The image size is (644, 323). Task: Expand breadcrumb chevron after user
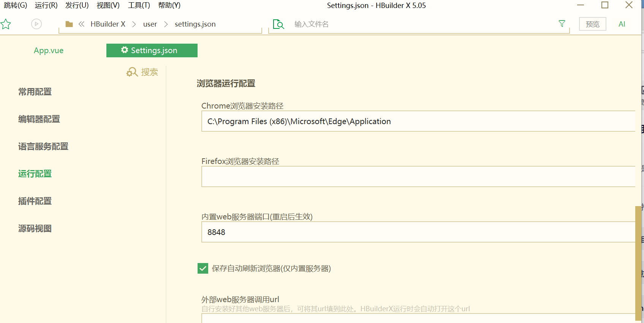(166, 24)
